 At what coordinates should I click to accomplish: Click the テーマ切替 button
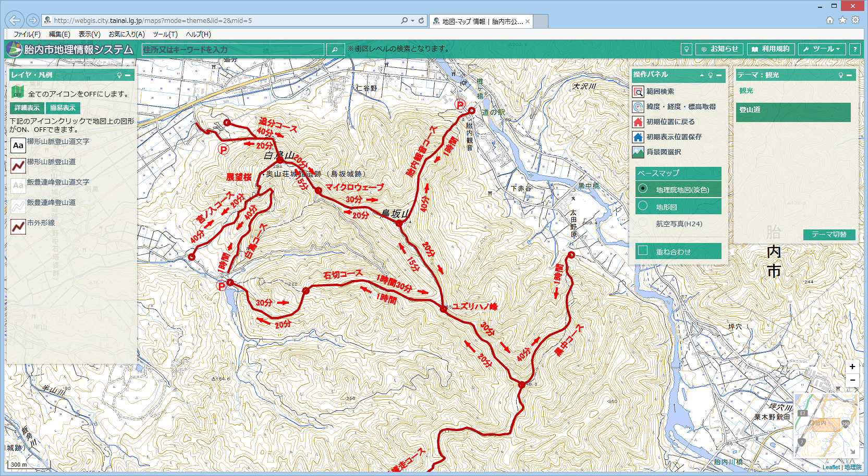[829, 234]
